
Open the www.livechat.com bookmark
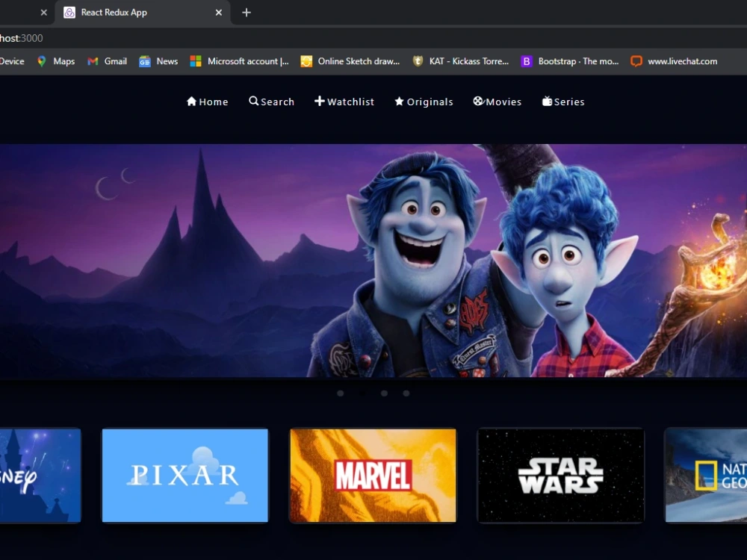[674, 61]
